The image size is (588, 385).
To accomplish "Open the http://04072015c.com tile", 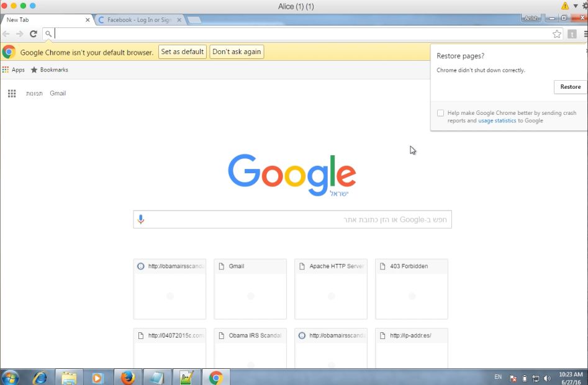I will (x=170, y=348).
